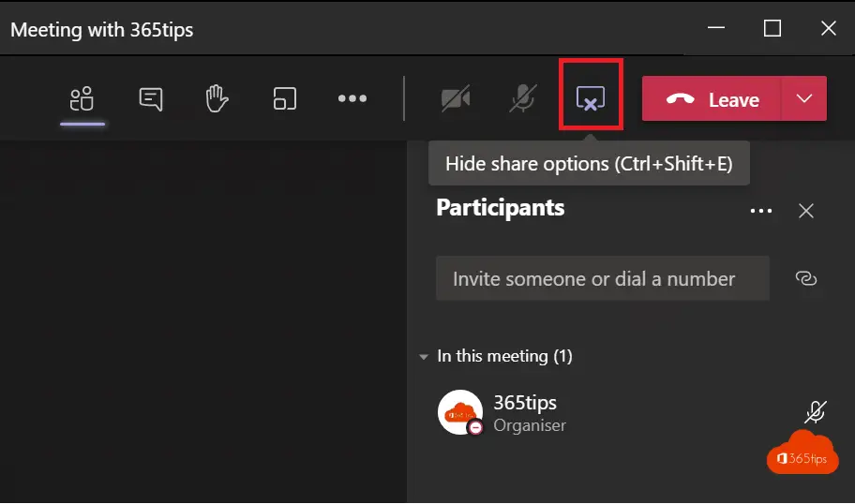
Task: Hide share options with the share tray icon
Action: coord(591,98)
